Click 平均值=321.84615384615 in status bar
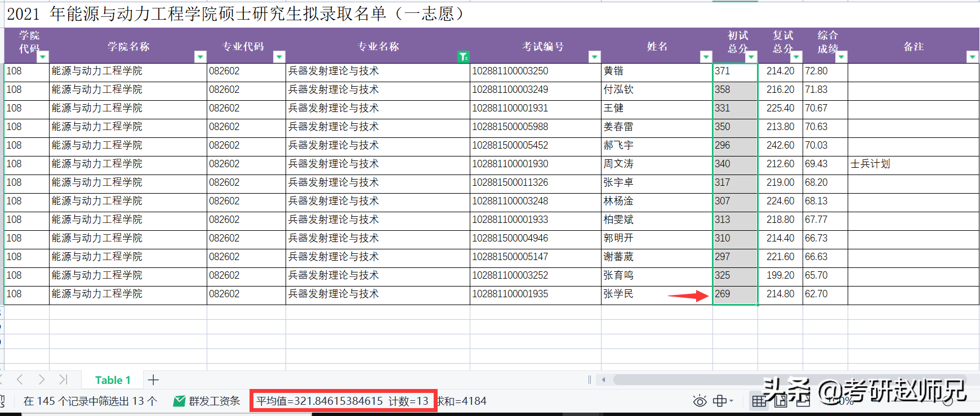980x416 pixels. 319,401
